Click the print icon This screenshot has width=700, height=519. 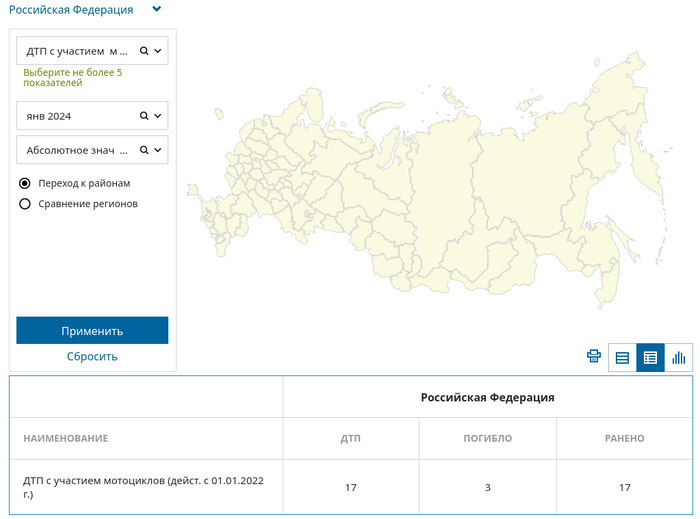(x=594, y=356)
